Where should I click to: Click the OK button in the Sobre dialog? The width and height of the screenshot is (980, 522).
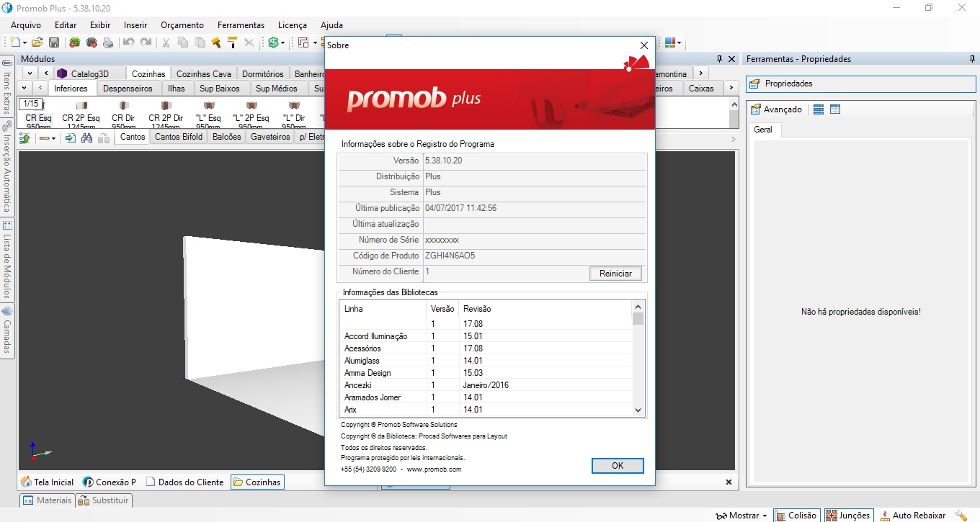coord(617,465)
